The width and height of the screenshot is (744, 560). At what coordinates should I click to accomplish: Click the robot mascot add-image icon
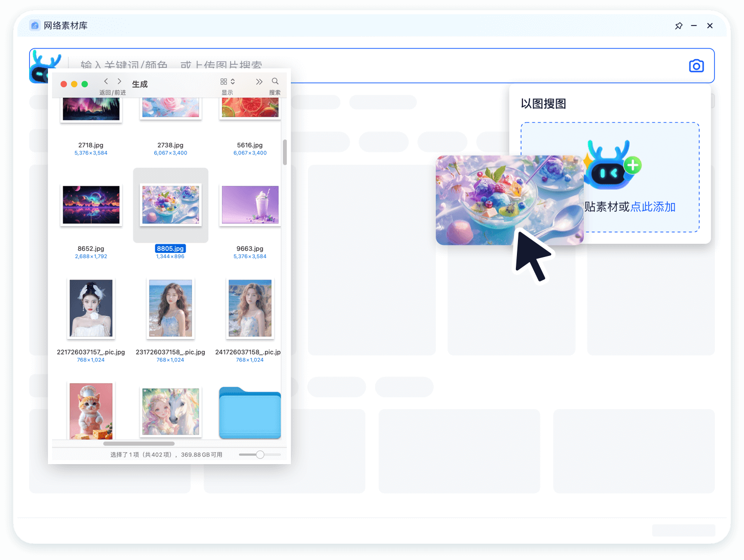[612, 165]
